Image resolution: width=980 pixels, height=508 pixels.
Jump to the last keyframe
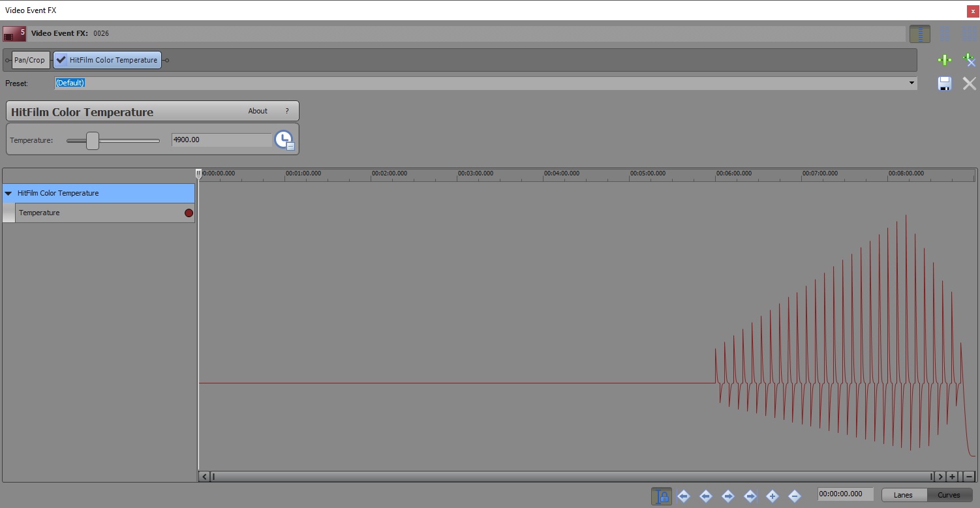pos(750,496)
